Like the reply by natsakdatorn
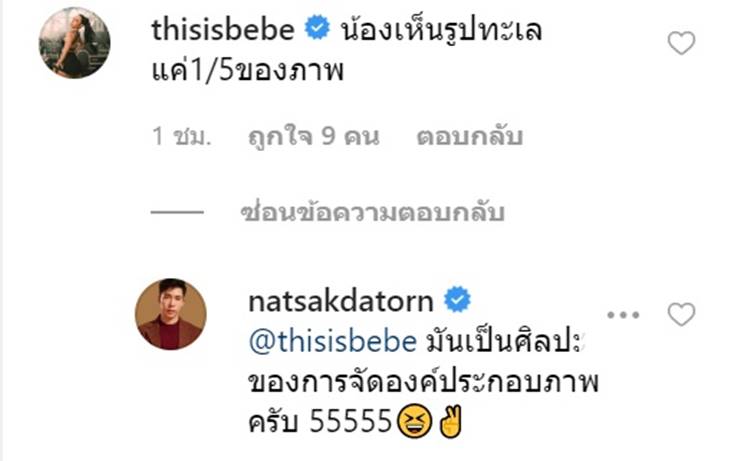Image resolution: width=750 pixels, height=461 pixels. point(681,314)
